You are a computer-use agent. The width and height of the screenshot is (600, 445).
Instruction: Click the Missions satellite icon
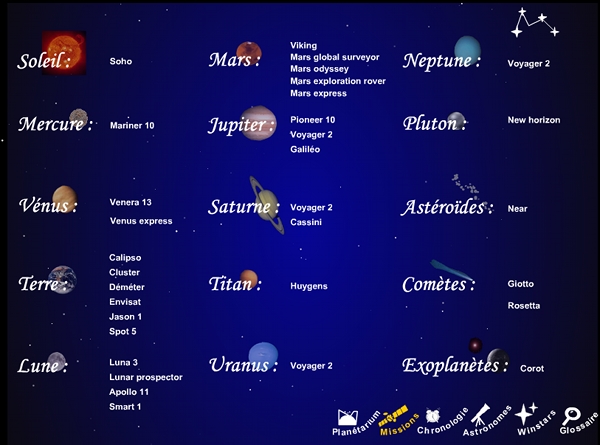tap(394, 413)
